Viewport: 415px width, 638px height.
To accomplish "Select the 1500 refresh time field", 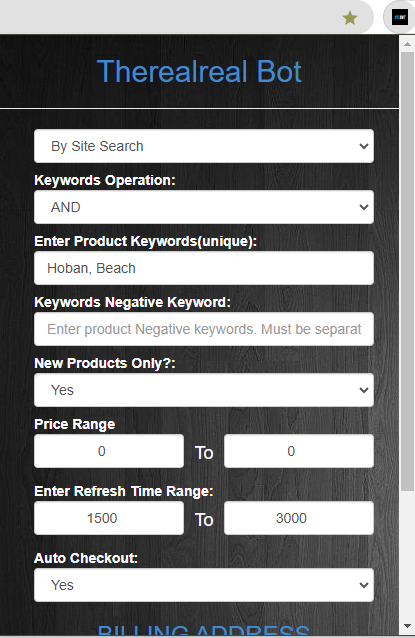I will [x=109, y=518].
